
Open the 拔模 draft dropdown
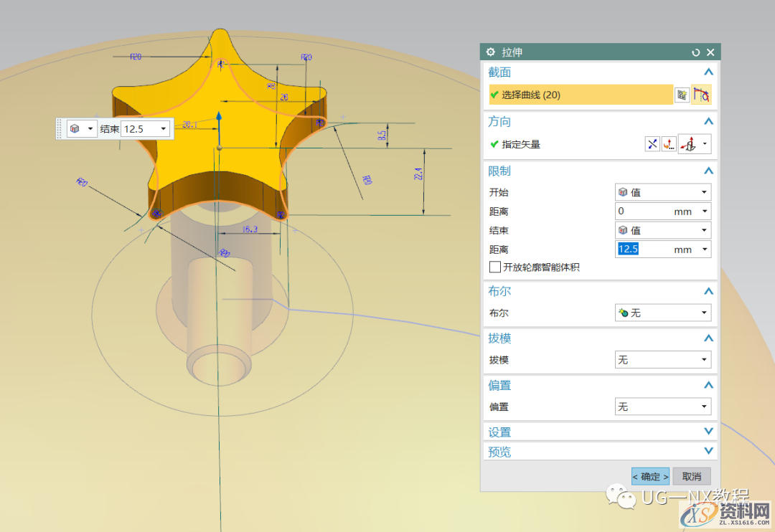[x=663, y=360]
